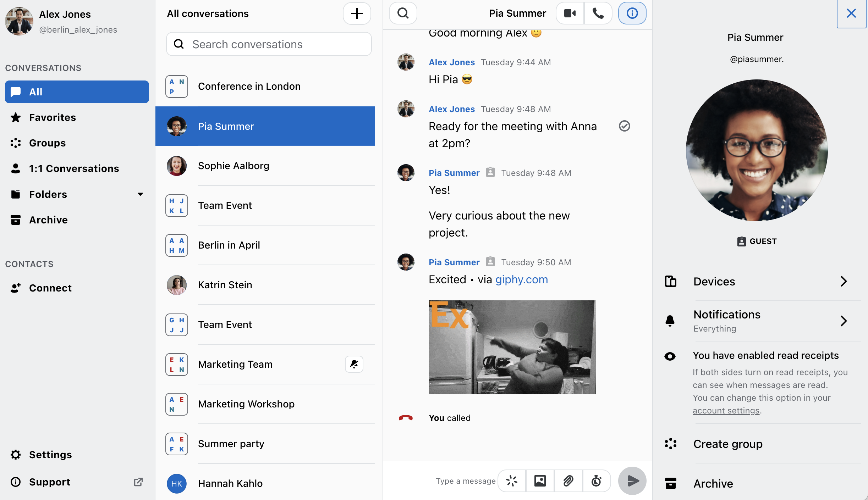This screenshot has width=868, height=500.
Task: Click the read receipts eye icon
Action: point(670,356)
